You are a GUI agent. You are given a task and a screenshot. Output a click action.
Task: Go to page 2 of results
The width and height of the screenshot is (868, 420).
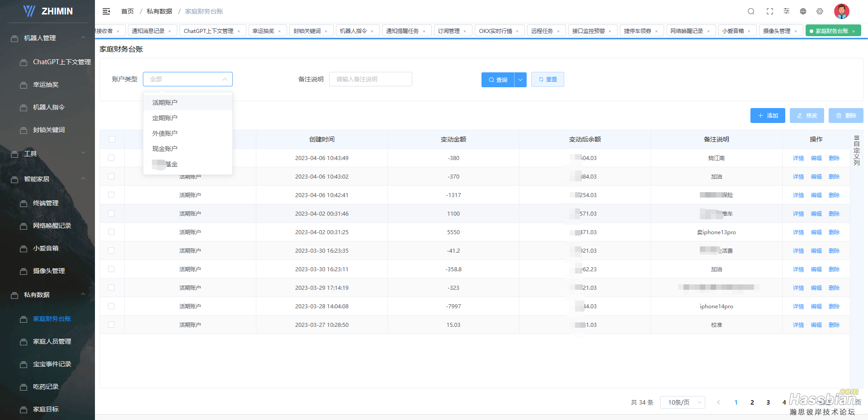pyautogui.click(x=752, y=402)
